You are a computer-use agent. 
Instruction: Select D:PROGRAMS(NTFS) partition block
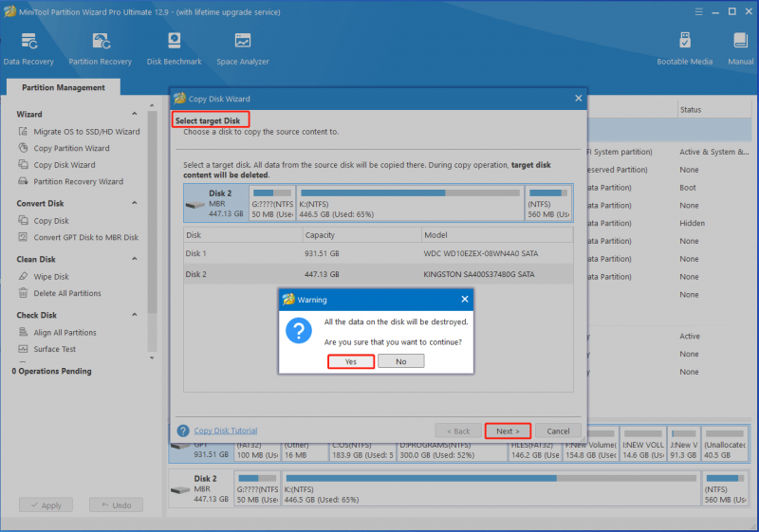pyautogui.click(x=453, y=450)
